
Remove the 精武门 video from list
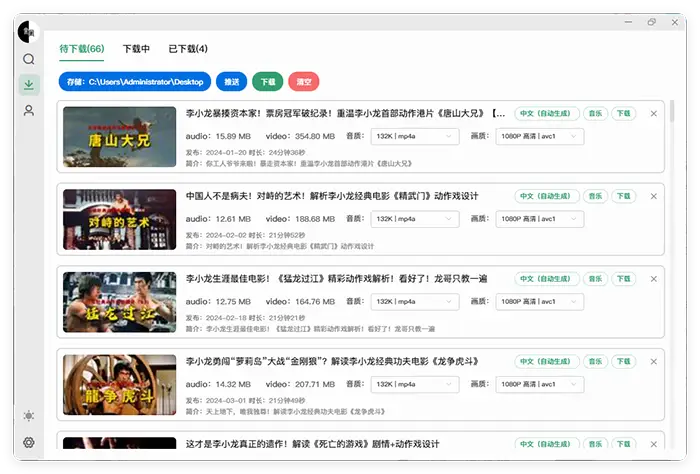coord(654,196)
